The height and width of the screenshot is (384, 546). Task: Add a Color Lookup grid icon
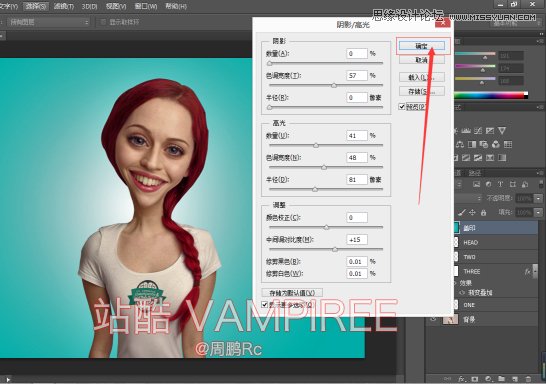(508, 144)
